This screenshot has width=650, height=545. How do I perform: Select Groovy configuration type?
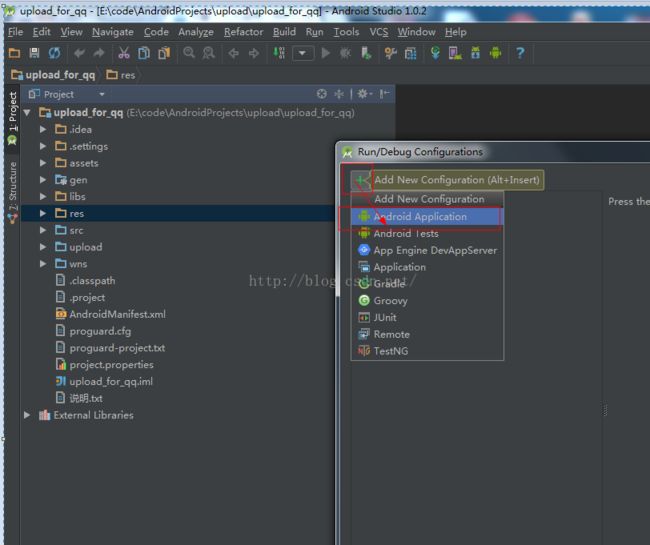(427, 300)
